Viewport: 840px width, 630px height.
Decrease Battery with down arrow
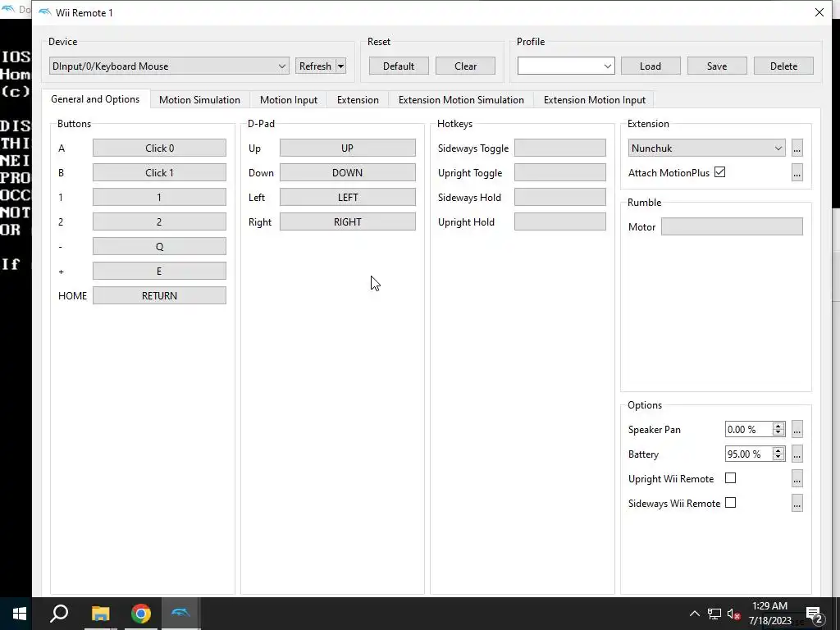(x=778, y=458)
